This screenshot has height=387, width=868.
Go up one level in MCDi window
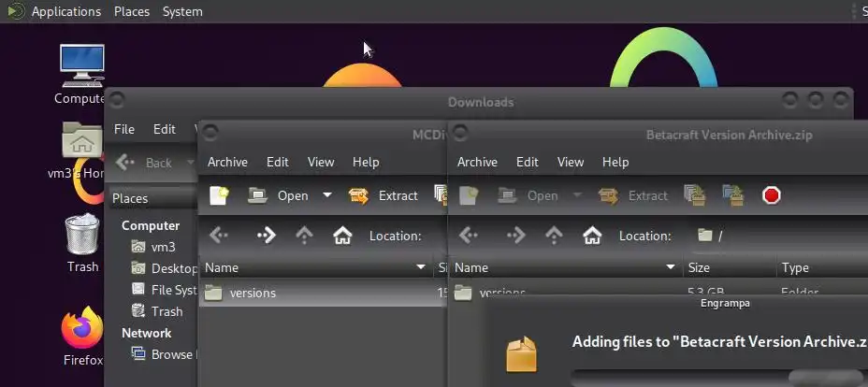tap(304, 236)
